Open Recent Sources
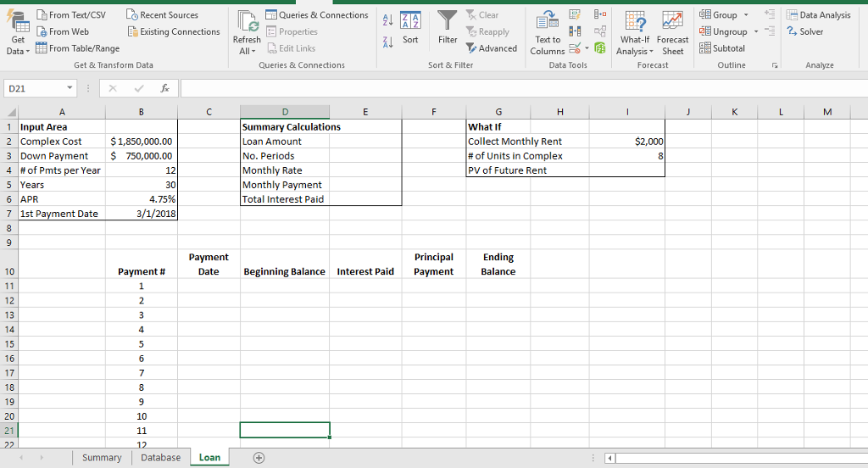This screenshot has width=868, height=468. click(x=162, y=15)
